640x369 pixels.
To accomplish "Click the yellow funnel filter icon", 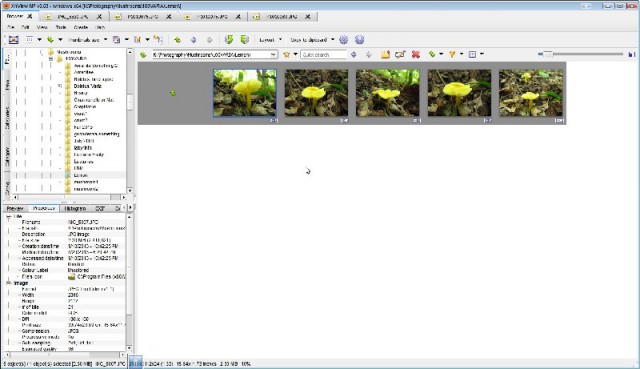I will 452,54.
